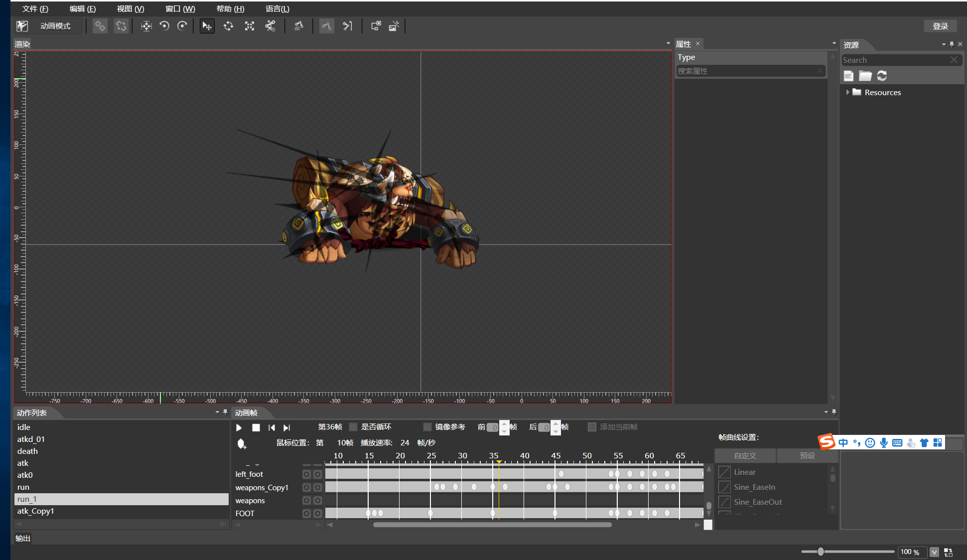This screenshot has height=560, width=967.
Task: Open the 文件 (F) menu
Action: coord(35,9)
